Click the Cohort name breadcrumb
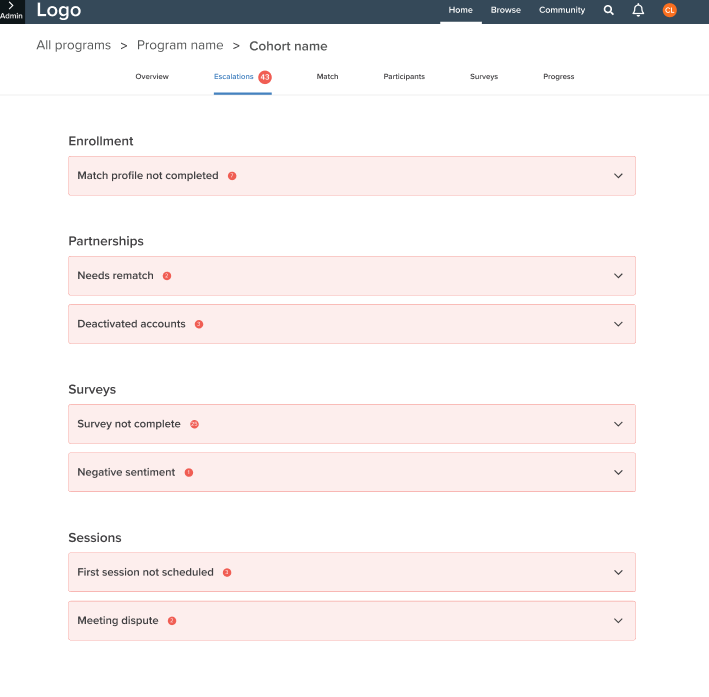The width and height of the screenshot is (709, 697). (288, 46)
